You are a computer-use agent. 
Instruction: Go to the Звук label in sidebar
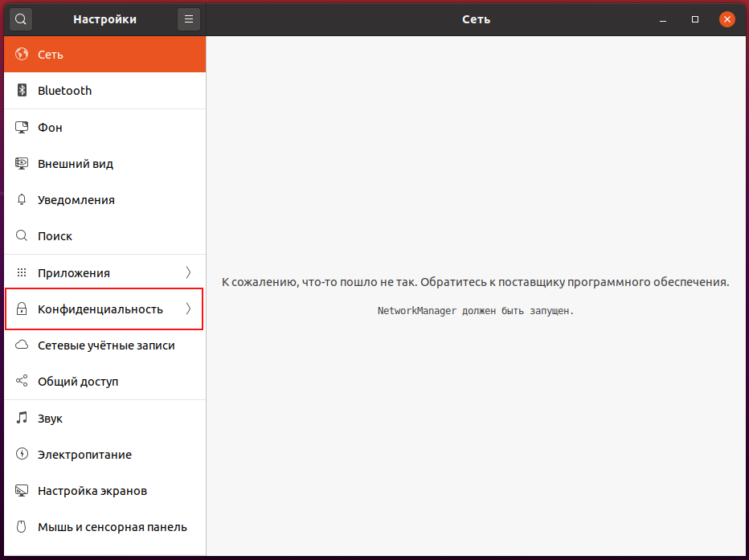tap(50, 419)
